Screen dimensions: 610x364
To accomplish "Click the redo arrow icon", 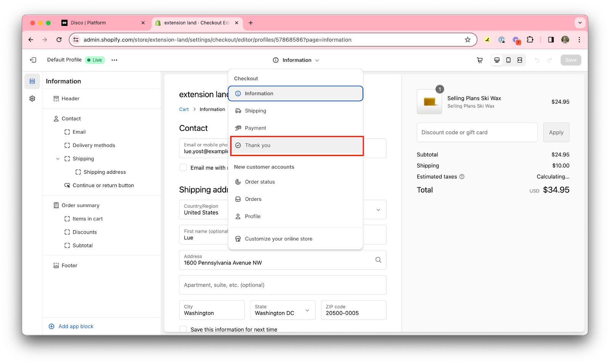I will (x=549, y=60).
